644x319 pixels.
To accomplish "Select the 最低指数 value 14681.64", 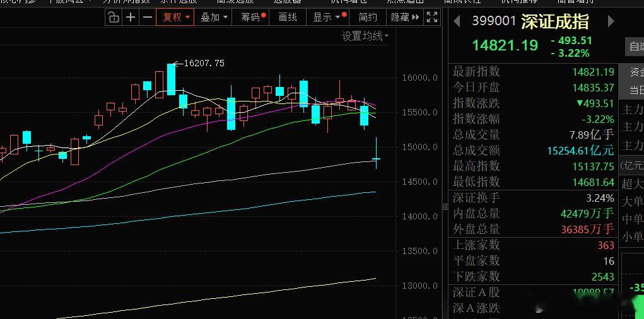I will tap(593, 182).
